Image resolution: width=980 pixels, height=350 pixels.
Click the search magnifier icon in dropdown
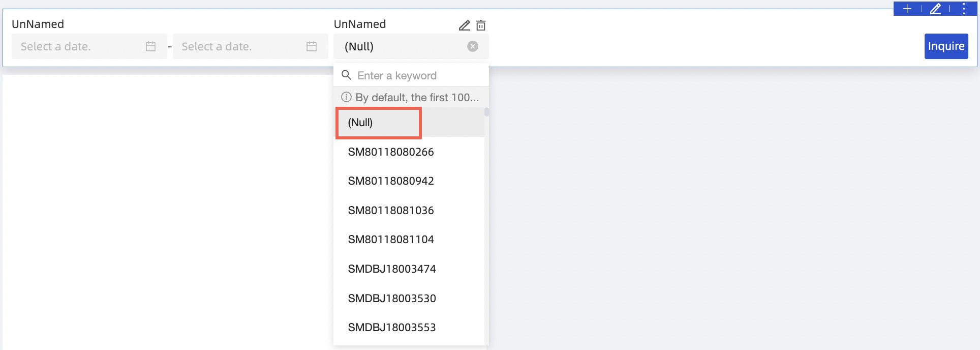coord(346,75)
